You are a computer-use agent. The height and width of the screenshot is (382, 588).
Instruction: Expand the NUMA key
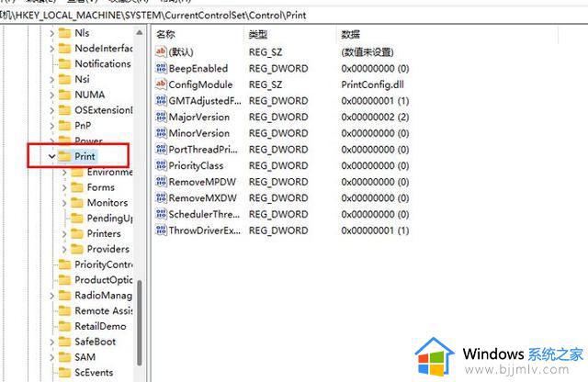pyautogui.click(x=51, y=95)
